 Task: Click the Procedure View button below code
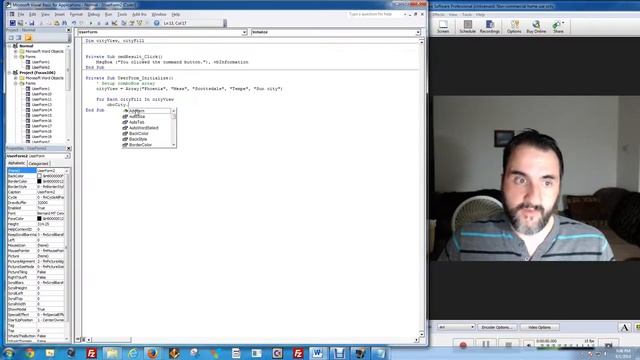coord(78,340)
